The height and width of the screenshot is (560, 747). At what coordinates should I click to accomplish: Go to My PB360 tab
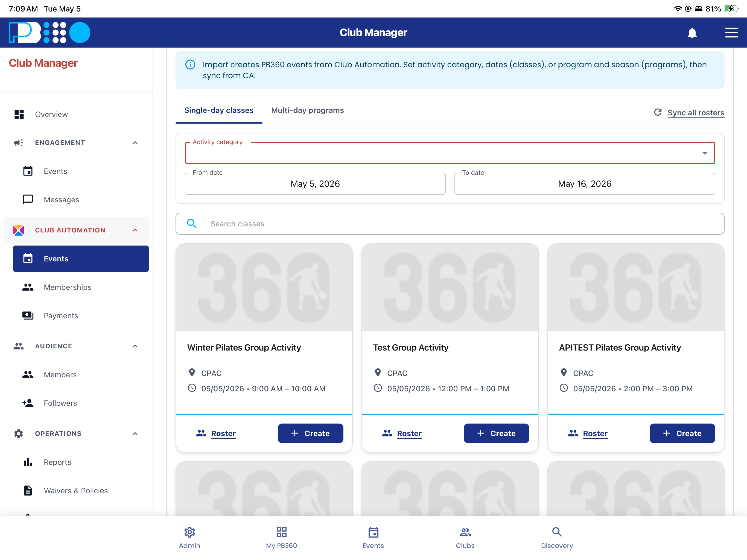tap(281, 538)
